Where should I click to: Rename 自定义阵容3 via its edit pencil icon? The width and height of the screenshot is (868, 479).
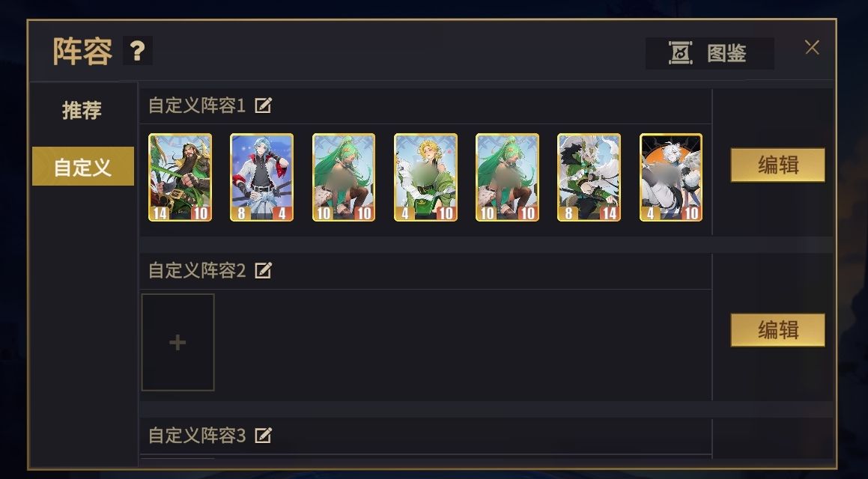click(x=263, y=436)
